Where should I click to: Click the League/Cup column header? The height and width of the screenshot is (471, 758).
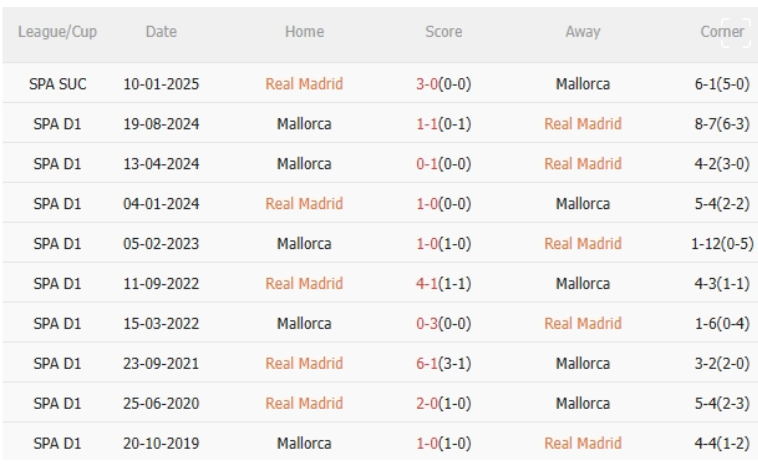click(57, 32)
